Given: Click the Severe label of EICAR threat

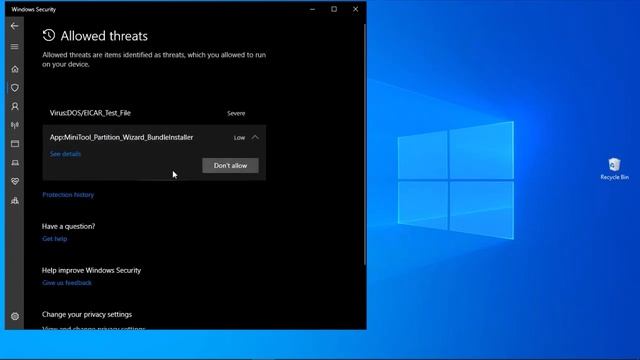Looking at the screenshot, I should tap(236, 113).
